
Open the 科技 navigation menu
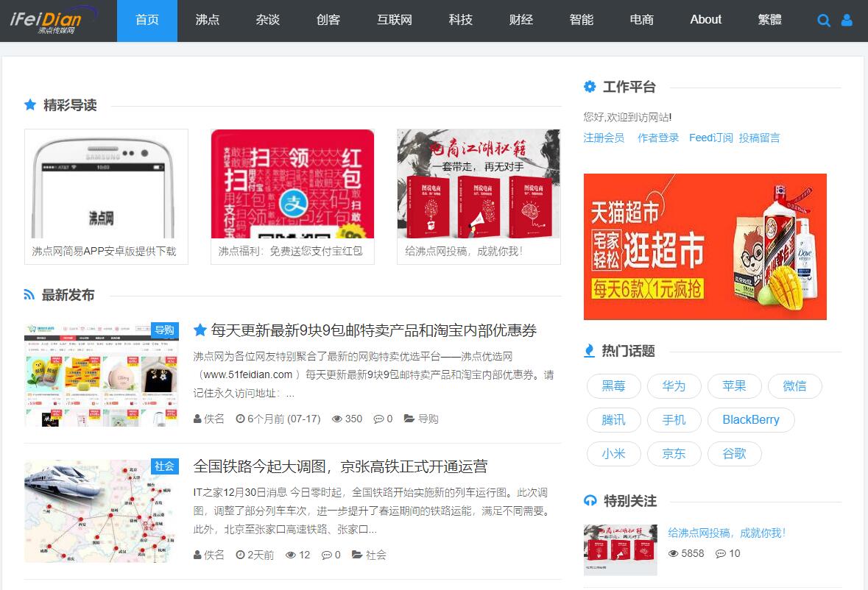point(461,21)
